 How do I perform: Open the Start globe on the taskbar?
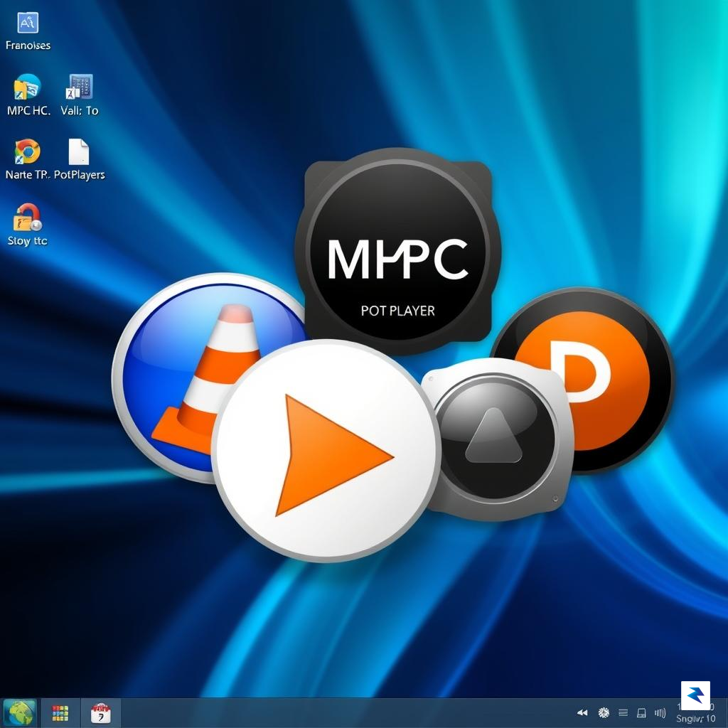click(x=19, y=712)
